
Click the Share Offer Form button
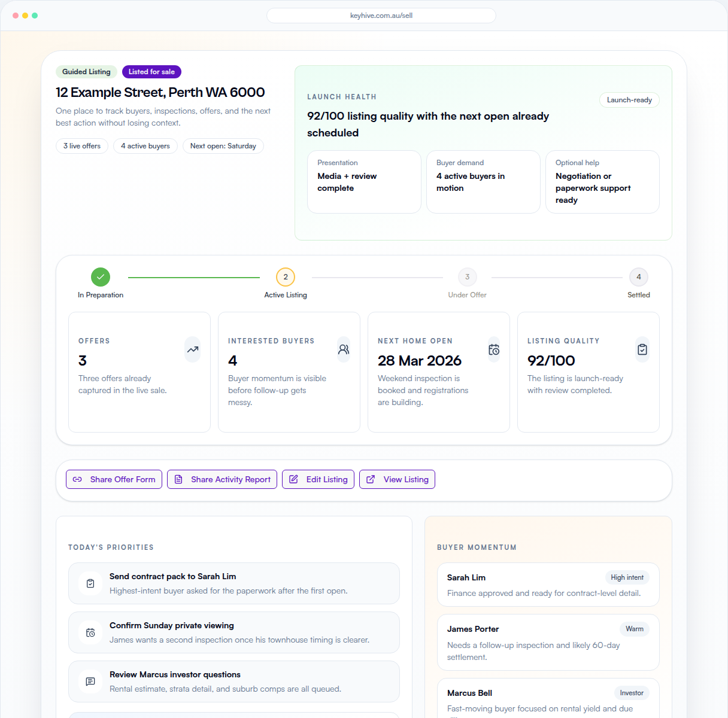114,479
